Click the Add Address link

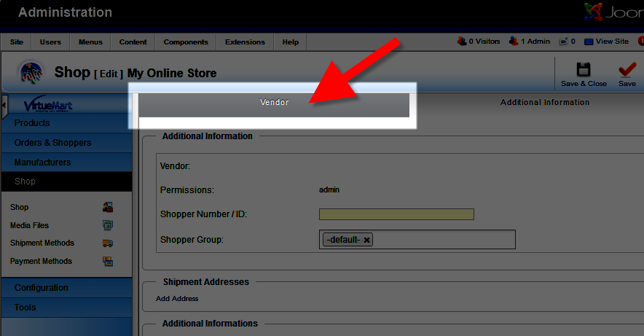(177, 299)
